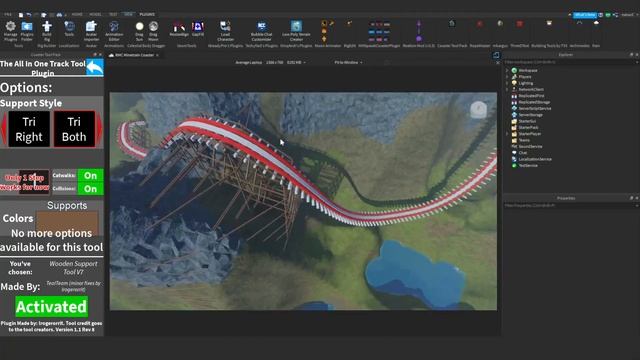Switch to the HOME ribbon tab
Image resolution: width=640 pixels, height=360 pixels.
click(x=77, y=14)
